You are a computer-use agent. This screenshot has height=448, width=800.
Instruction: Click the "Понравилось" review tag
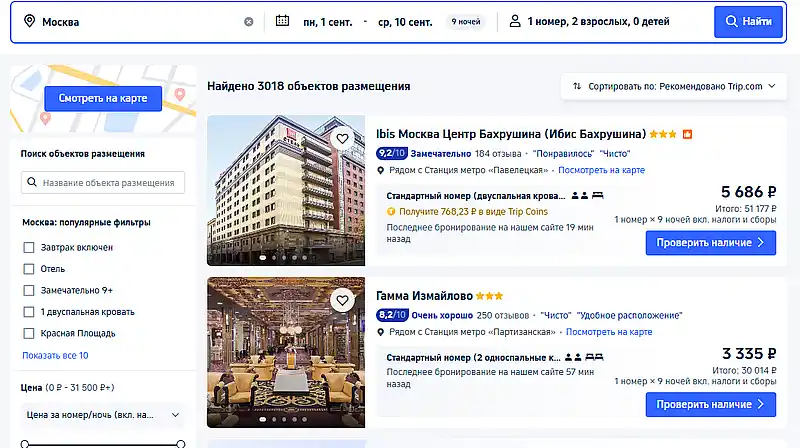(x=563, y=154)
